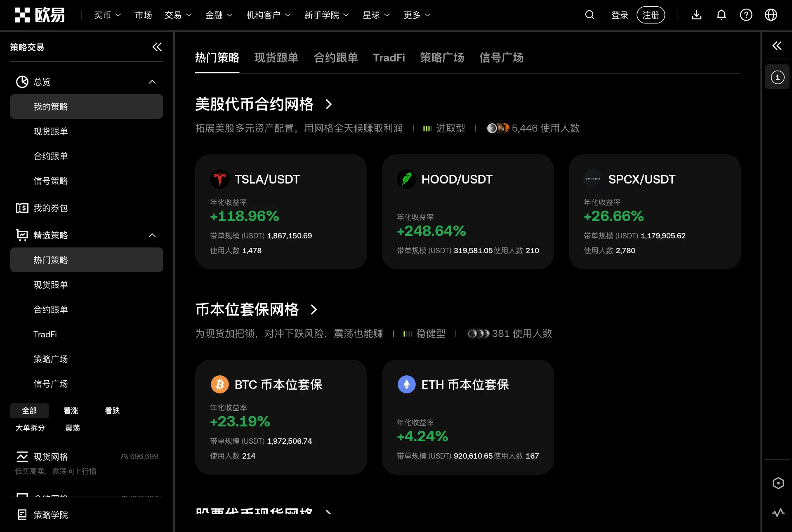The image size is (792, 532).
Task: Click the Tesla logo on the TSLA/USDT card
Action: pos(220,179)
